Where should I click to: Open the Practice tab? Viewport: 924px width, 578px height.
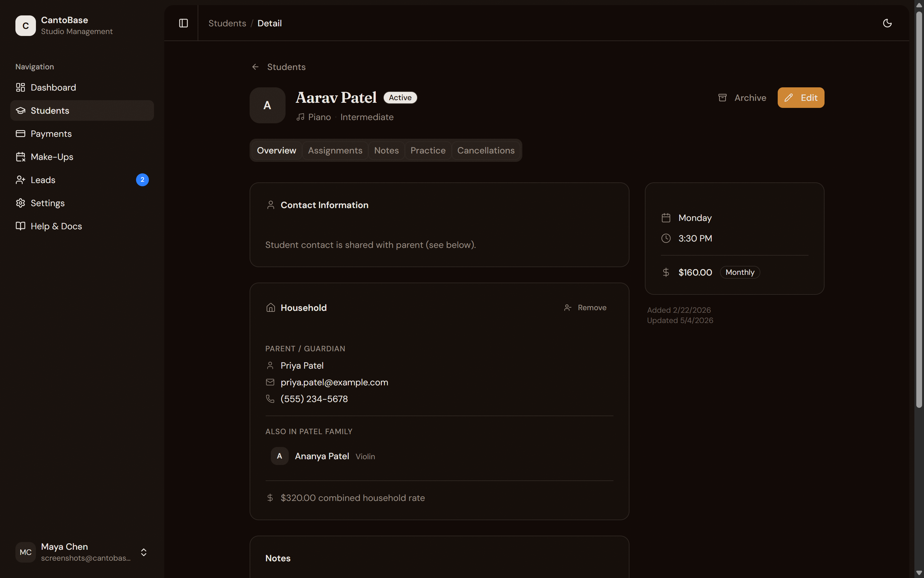pyautogui.click(x=428, y=150)
